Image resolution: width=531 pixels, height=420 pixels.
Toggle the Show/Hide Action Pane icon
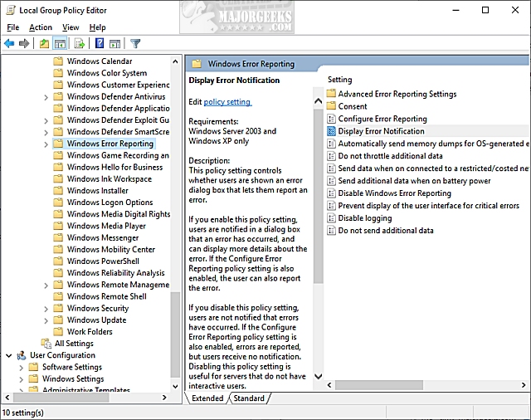(115, 43)
